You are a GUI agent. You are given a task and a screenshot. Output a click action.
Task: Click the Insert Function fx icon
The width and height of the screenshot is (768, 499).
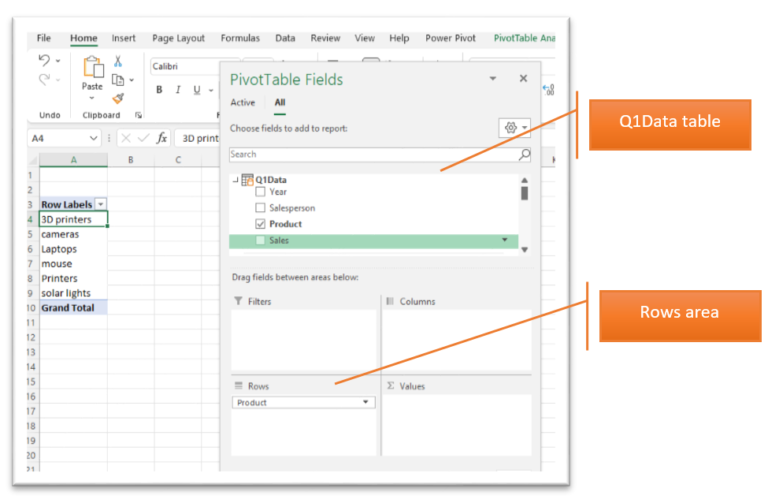(x=162, y=138)
